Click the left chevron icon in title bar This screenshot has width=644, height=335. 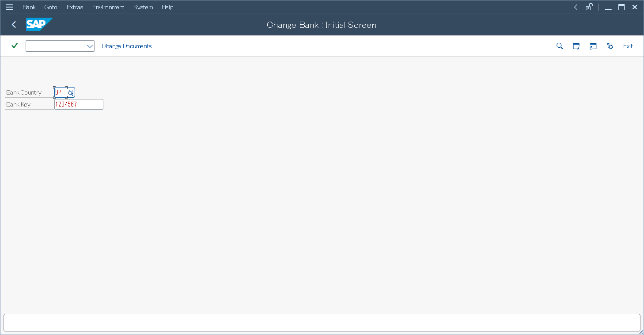click(x=576, y=7)
